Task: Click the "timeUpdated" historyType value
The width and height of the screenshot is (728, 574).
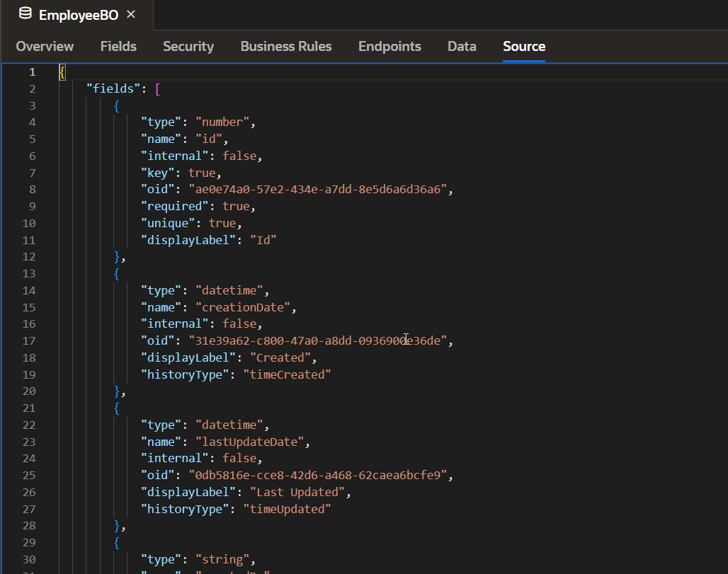Action: (287, 509)
